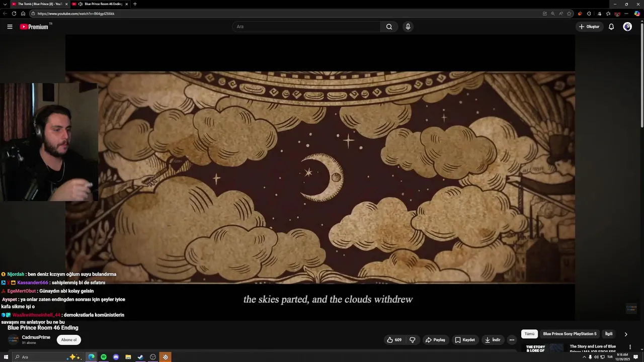The image size is (644, 362).
Task: Show hidden system tray icons chevron
Action: click(x=584, y=357)
